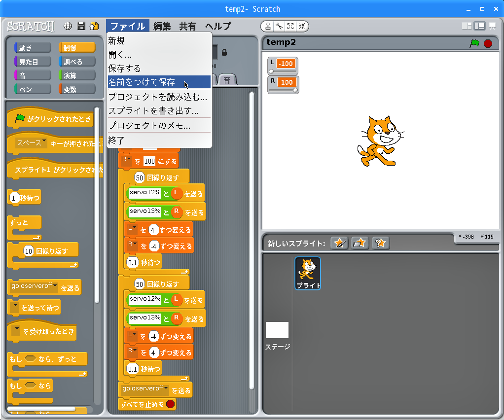Click the first 0.1 秒待つ value field
This screenshot has width=504, height=420.
(133, 263)
